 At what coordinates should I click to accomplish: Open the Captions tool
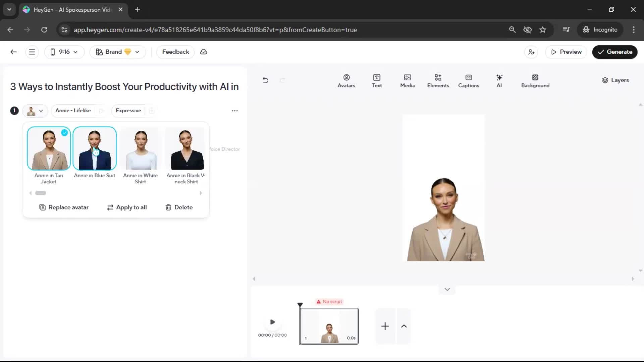point(468,81)
